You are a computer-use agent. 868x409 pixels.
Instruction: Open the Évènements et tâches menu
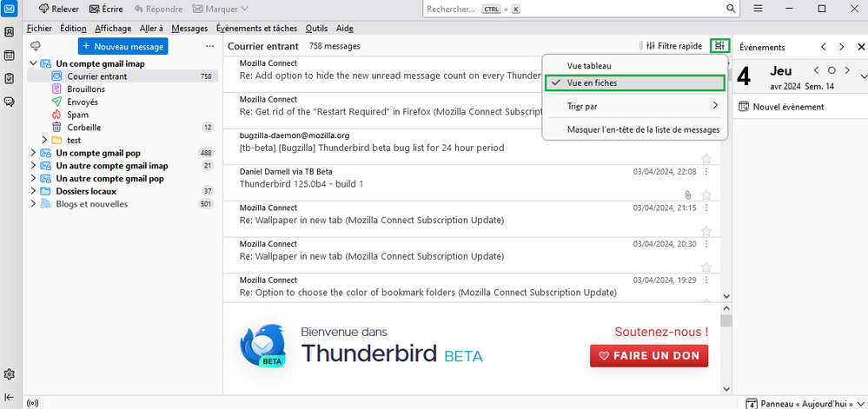256,29
